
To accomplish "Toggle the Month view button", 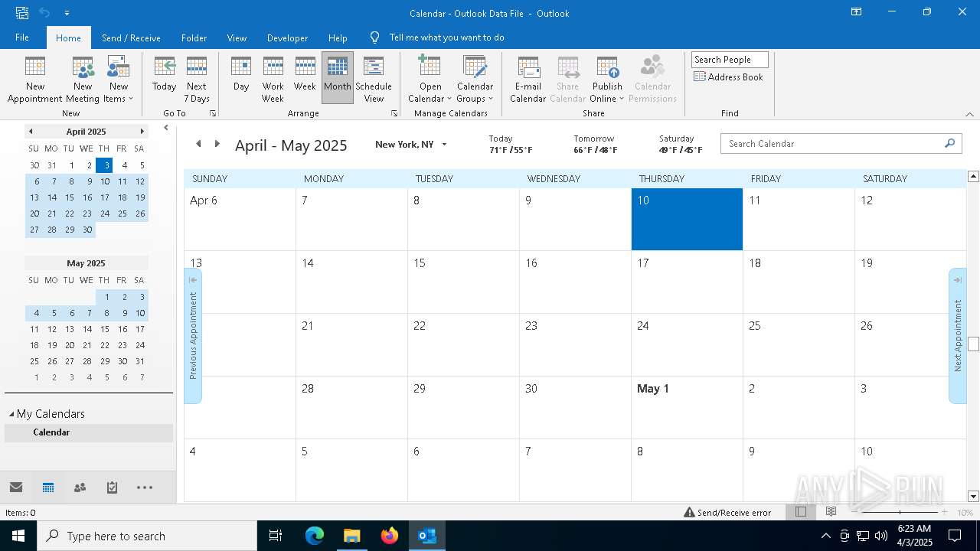I will 338,79.
